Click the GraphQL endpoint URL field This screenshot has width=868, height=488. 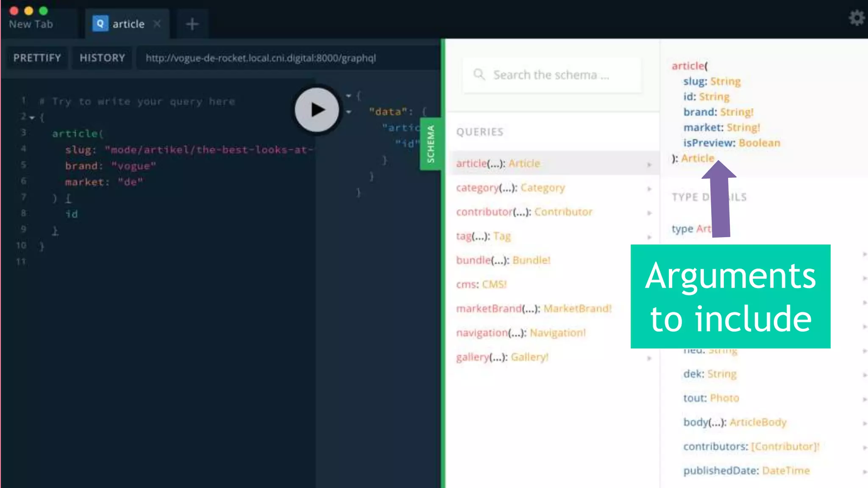260,58
